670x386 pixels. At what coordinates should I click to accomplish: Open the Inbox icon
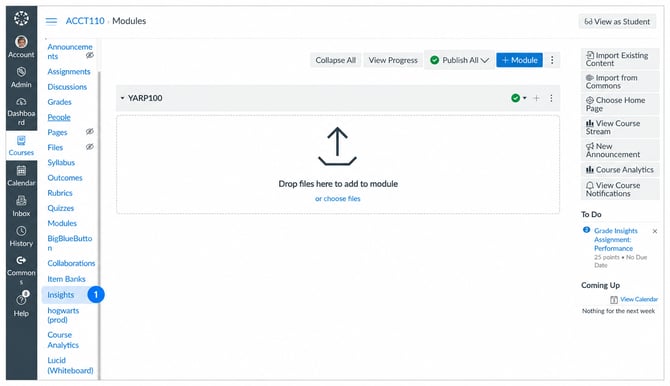click(x=21, y=200)
